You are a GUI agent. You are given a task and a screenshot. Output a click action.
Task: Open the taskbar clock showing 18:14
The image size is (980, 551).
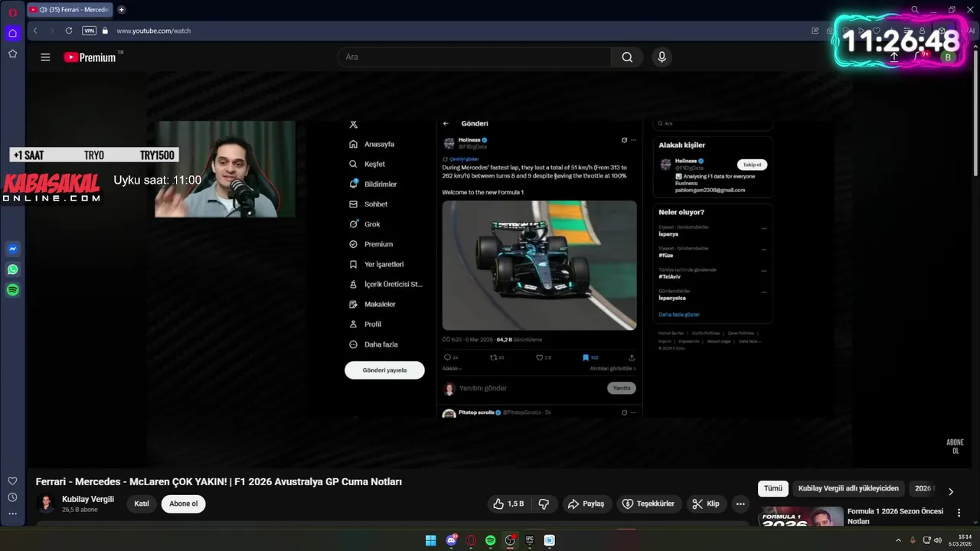pyautogui.click(x=962, y=540)
